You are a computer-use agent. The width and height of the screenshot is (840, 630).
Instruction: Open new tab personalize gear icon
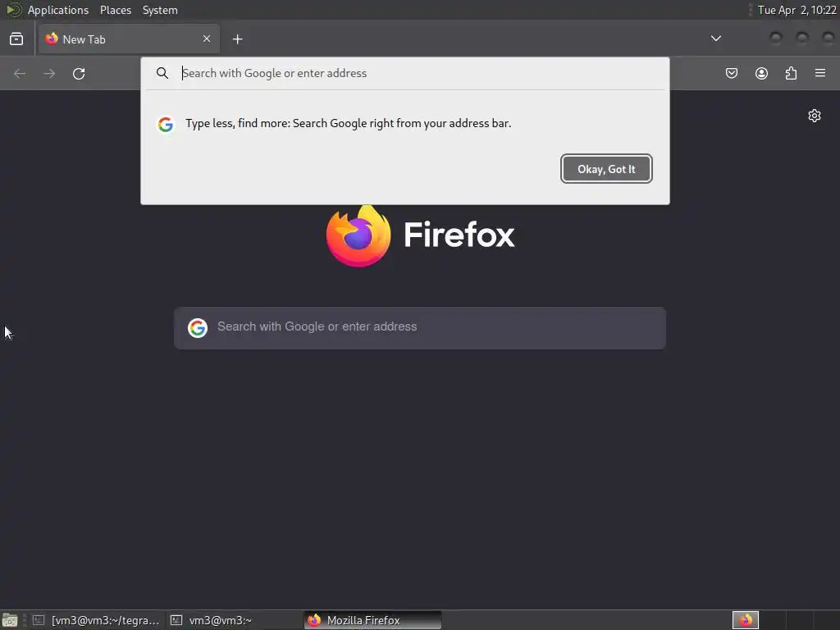click(x=815, y=116)
